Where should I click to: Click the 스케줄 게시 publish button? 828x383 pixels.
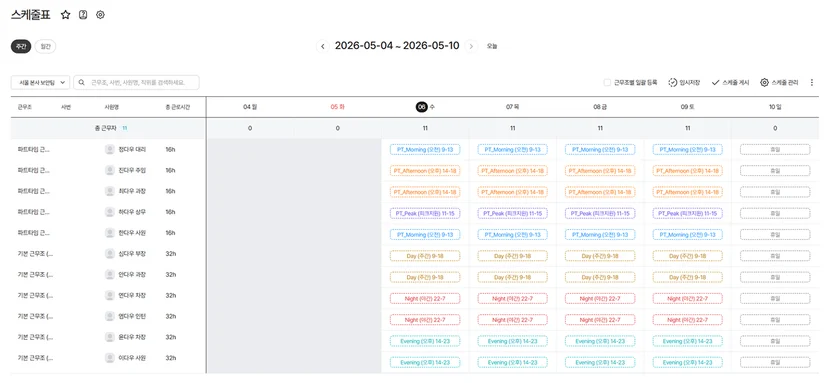click(730, 82)
